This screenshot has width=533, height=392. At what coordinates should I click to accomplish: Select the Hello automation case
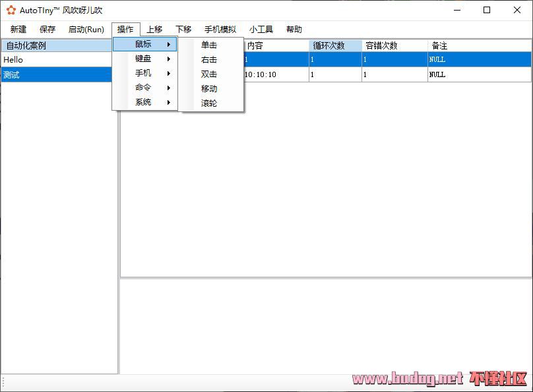[13, 60]
